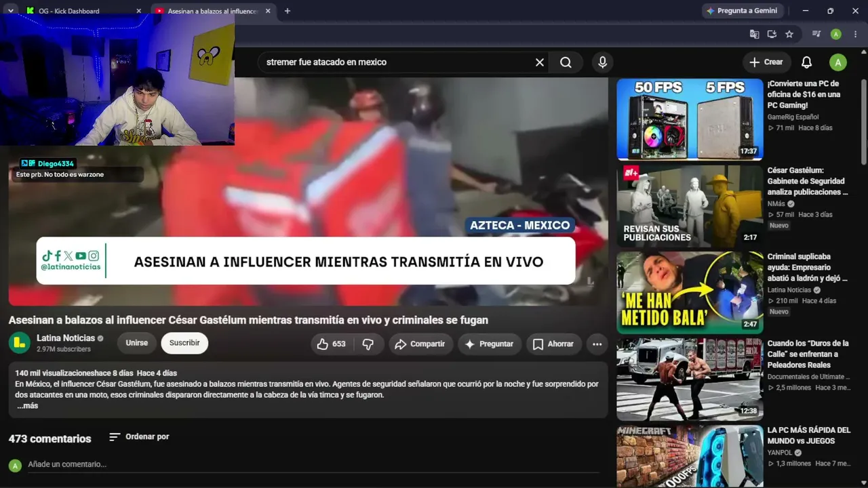Clear the YouTube search box text

point(540,62)
